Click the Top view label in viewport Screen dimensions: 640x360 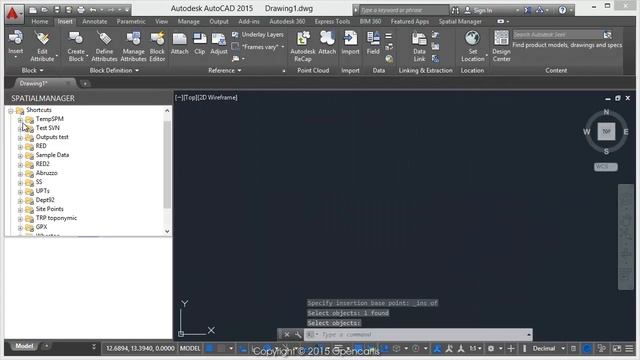[x=190, y=98]
